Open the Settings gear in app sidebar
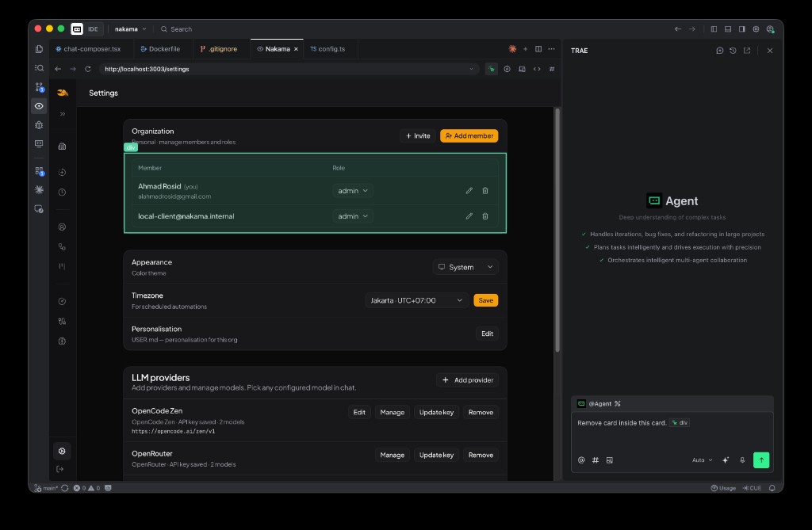The image size is (812, 530). pyautogui.click(x=62, y=451)
